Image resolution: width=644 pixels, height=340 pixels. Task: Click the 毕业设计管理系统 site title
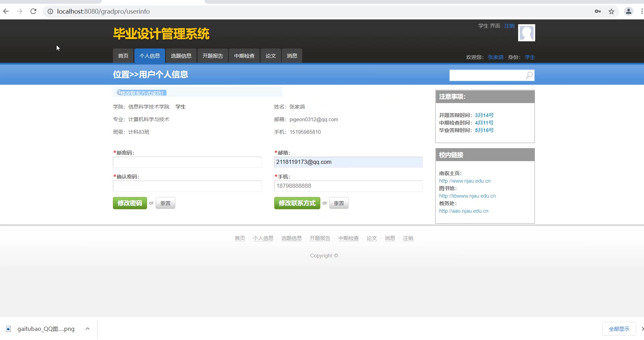pos(161,34)
